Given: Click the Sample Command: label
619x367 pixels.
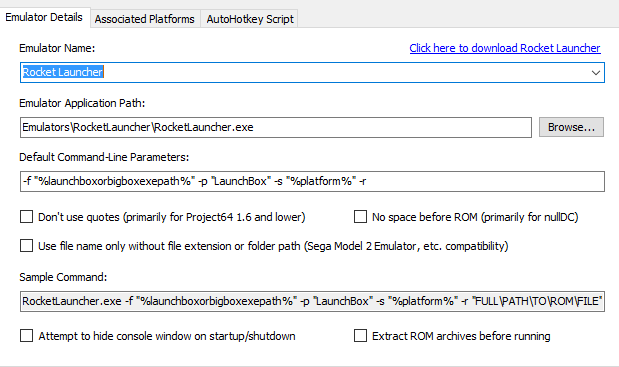Looking at the screenshot, I should [63, 277].
